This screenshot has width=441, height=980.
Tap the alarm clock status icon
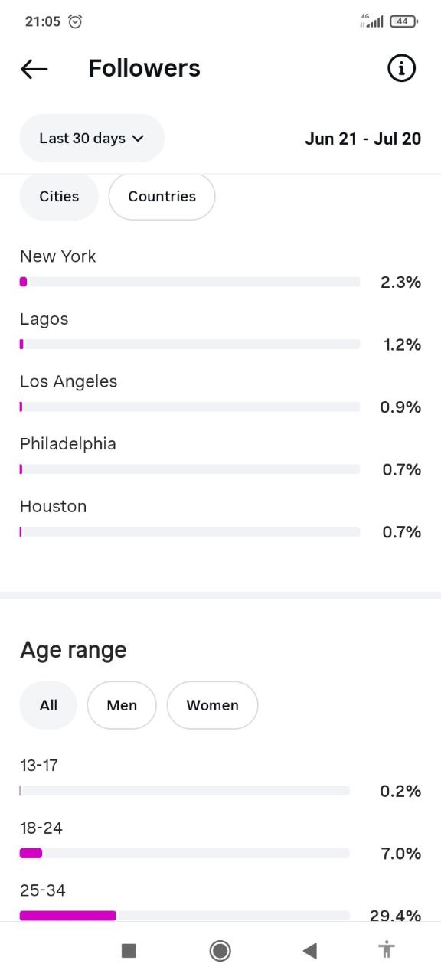75,21
